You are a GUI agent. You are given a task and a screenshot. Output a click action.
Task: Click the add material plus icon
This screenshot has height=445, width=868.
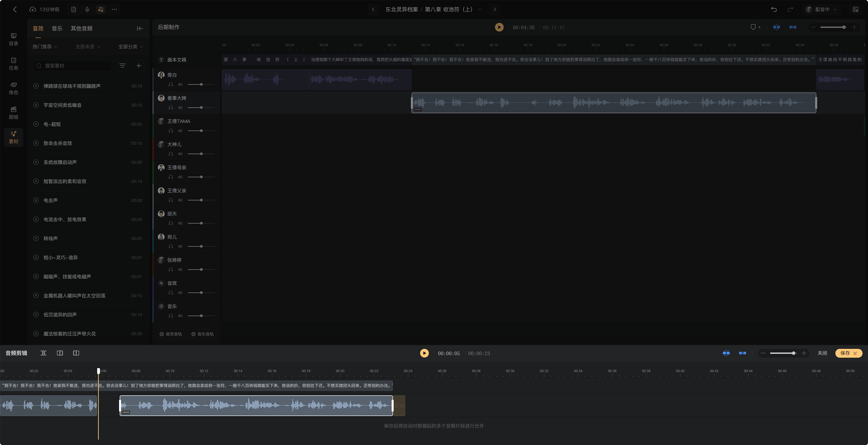coord(139,66)
